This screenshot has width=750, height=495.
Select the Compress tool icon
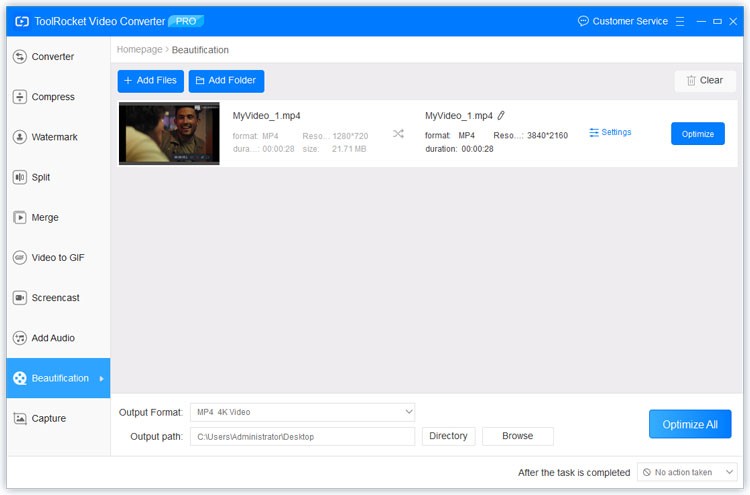(20, 97)
